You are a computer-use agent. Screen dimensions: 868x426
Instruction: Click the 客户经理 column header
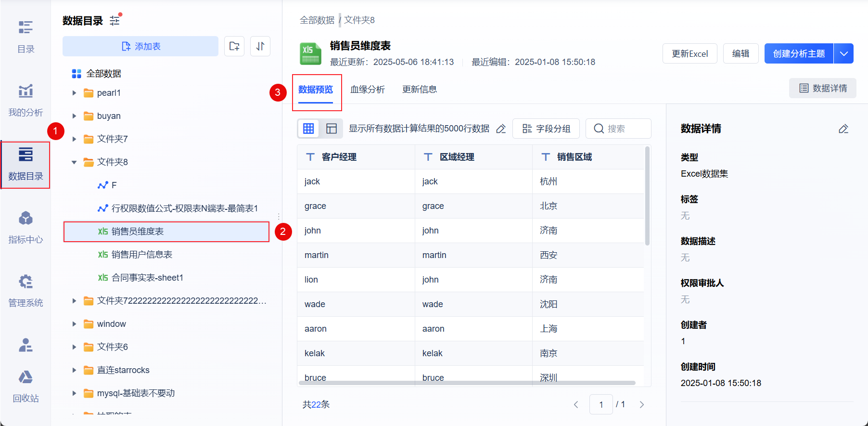click(356, 157)
